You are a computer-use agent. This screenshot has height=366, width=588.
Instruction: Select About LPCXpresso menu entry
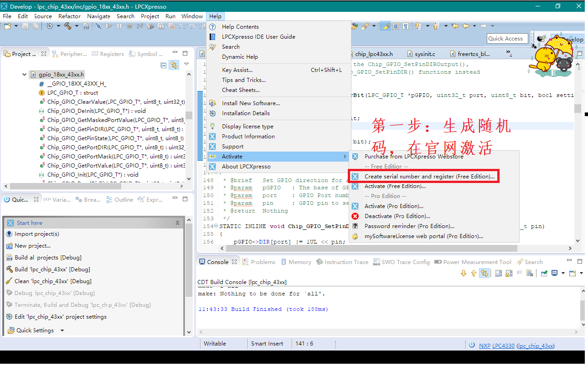[279, 167]
